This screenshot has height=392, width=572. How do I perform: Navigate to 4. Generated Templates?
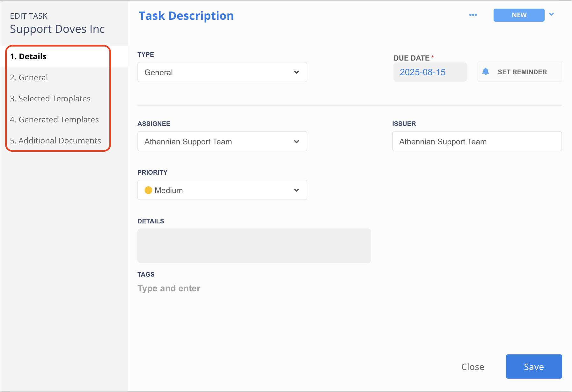point(55,120)
